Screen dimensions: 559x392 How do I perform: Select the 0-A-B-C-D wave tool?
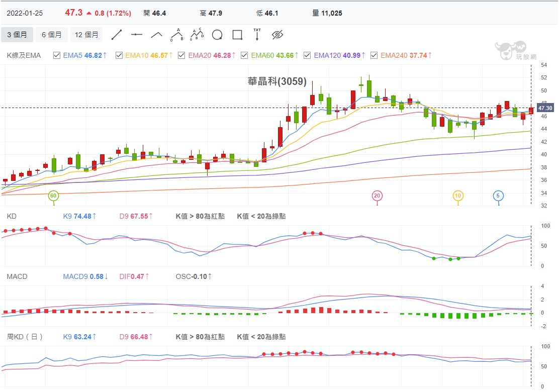coord(197,35)
